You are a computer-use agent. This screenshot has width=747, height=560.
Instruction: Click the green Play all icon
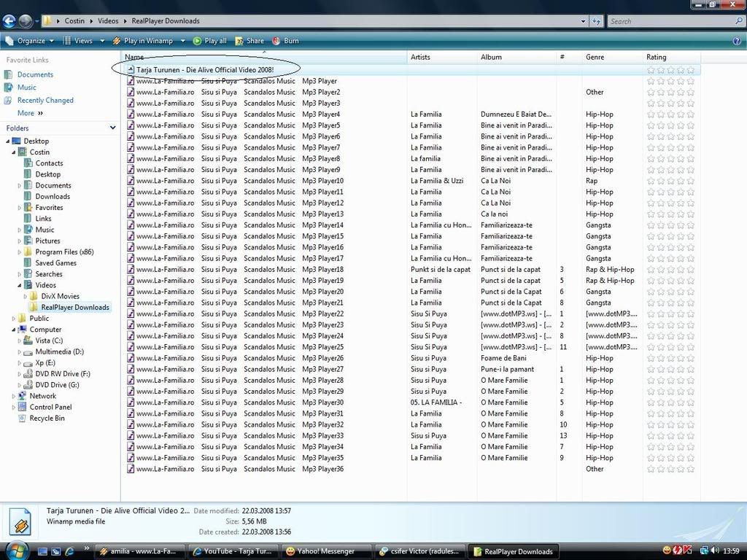197,41
